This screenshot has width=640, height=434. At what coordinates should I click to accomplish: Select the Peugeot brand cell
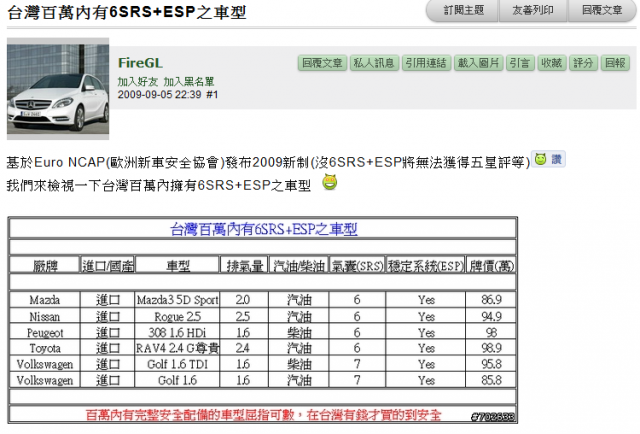[x=45, y=333]
